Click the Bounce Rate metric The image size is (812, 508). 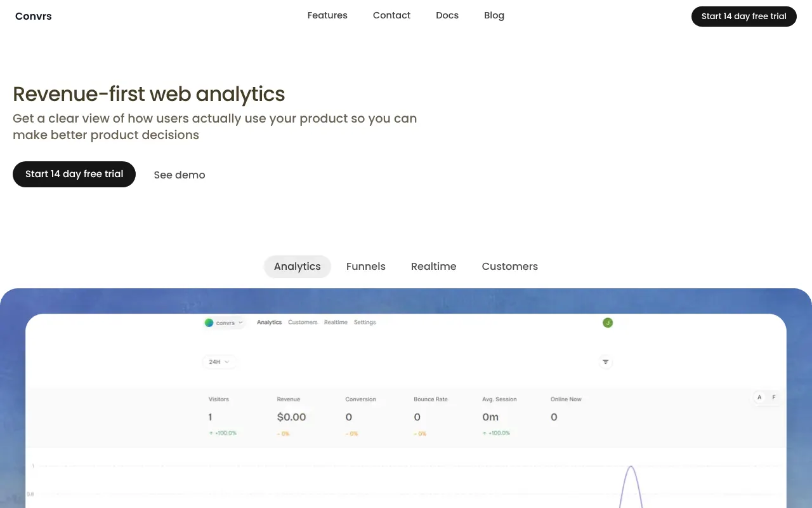point(431,417)
